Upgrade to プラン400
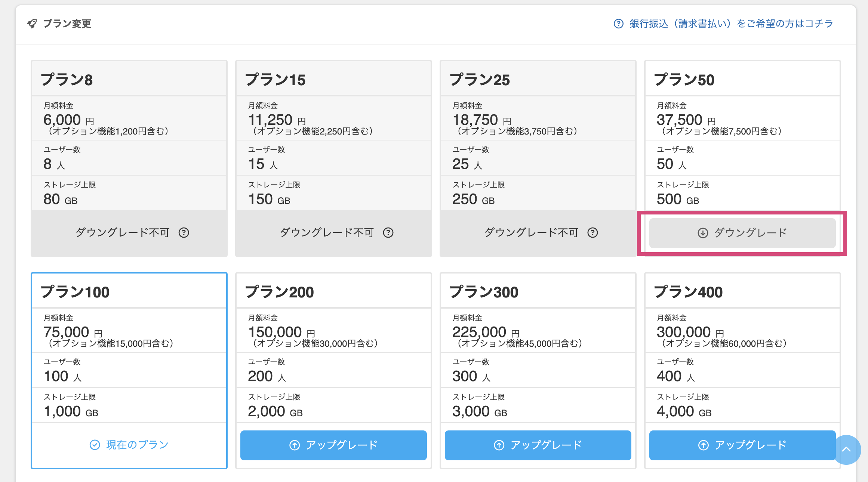 click(742, 445)
